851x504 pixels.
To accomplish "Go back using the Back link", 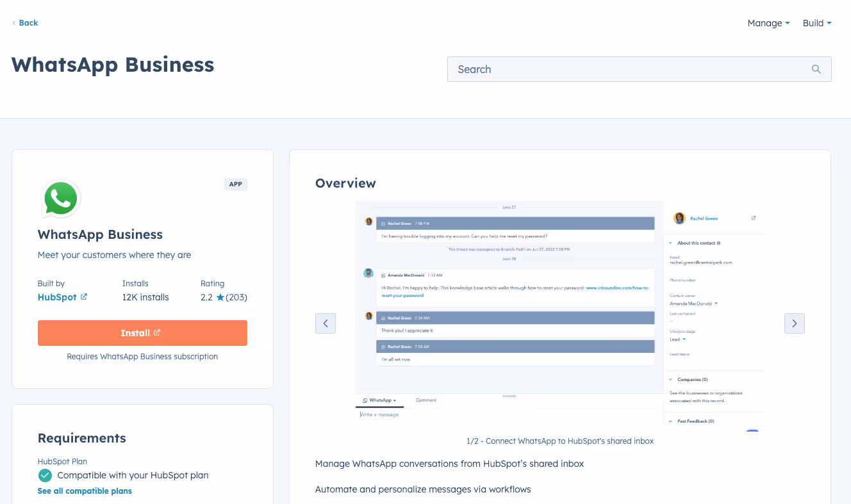I will pos(25,23).
